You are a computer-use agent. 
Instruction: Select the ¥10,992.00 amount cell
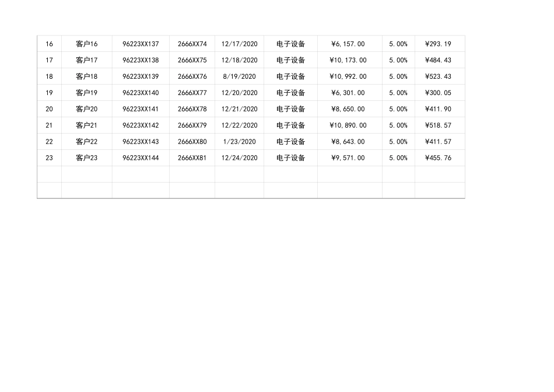pos(349,76)
